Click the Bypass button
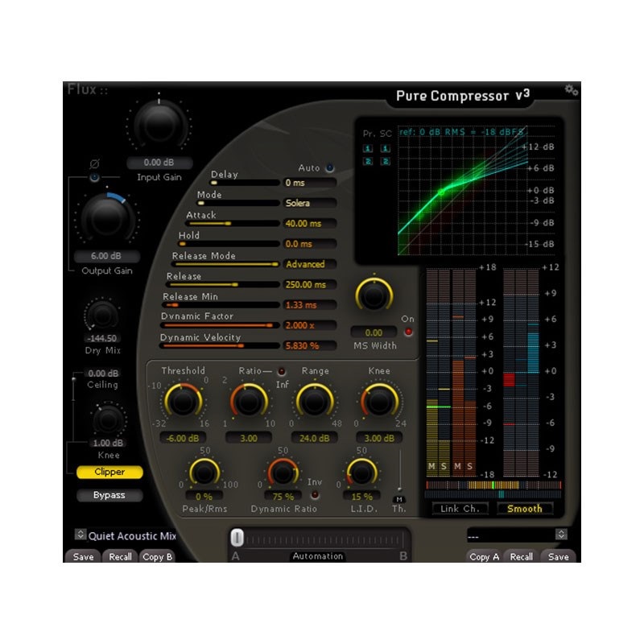 pyautogui.click(x=109, y=495)
